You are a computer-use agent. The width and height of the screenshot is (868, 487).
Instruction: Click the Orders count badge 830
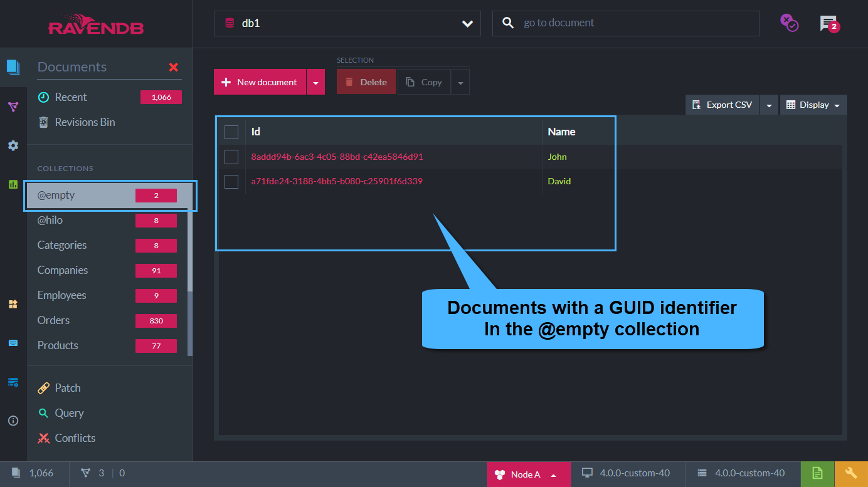click(x=156, y=321)
